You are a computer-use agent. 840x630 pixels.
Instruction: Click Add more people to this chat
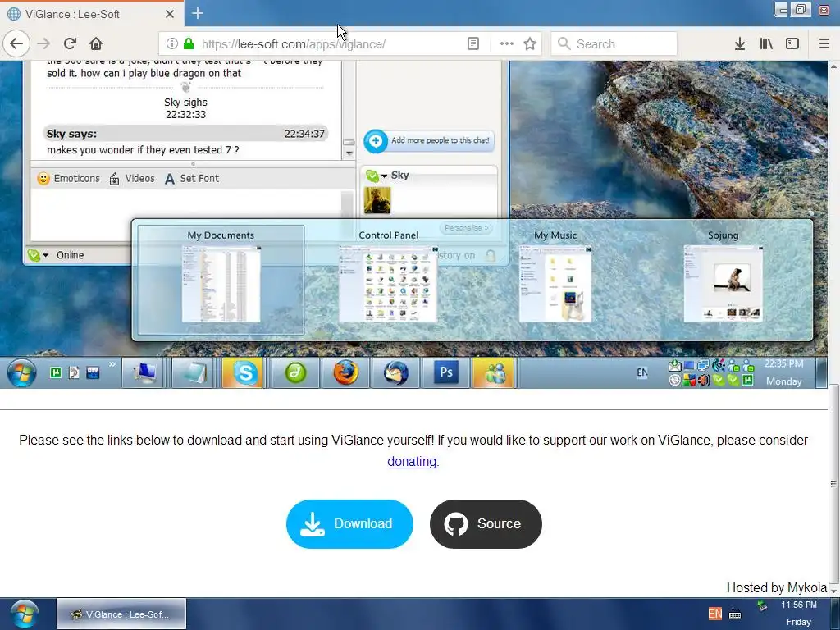(x=428, y=141)
